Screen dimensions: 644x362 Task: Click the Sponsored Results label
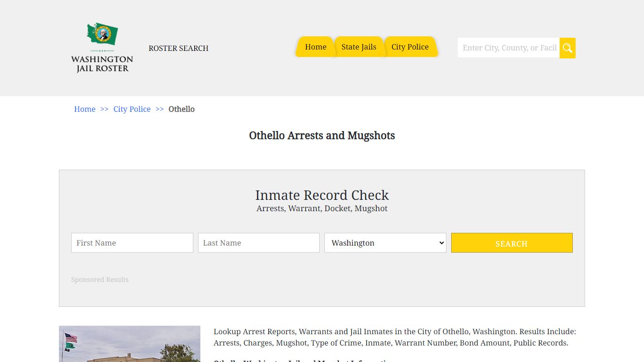click(100, 280)
